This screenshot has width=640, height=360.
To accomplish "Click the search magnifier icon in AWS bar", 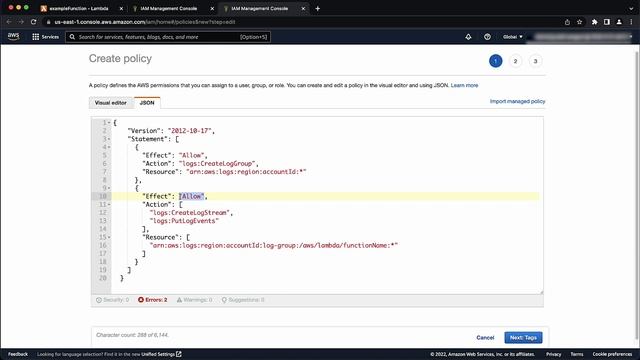I will click(x=72, y=37).
